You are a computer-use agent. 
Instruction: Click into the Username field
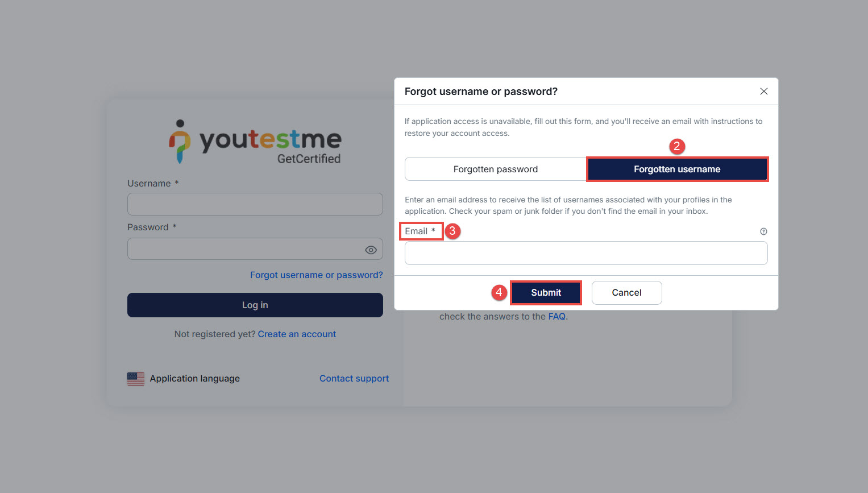pos(255,204)
